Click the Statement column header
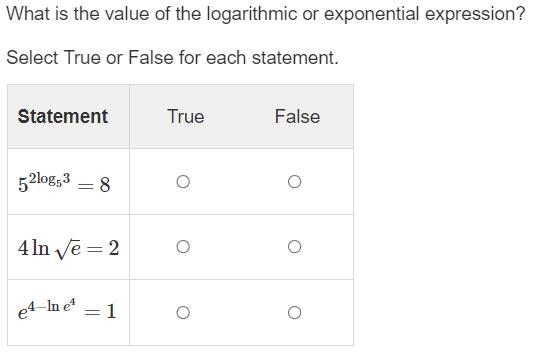This screenshot has width=549, height=362. 63,116
